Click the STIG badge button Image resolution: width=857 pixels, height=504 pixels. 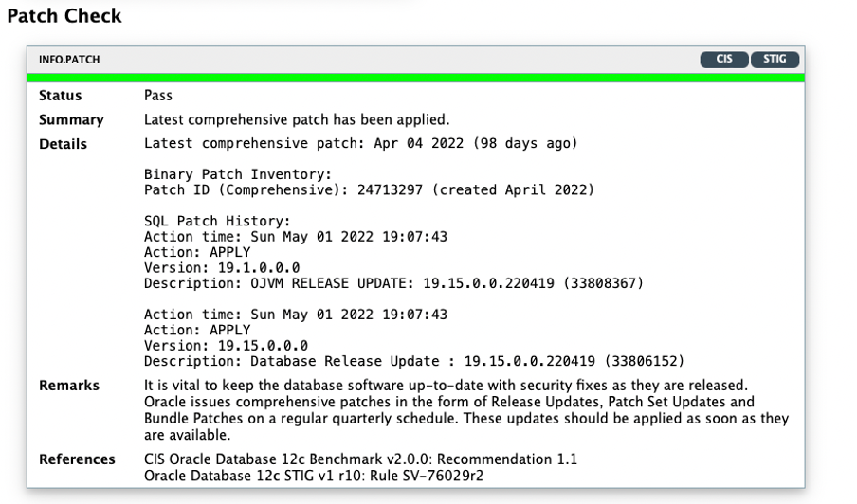click(x=775, y=60)
